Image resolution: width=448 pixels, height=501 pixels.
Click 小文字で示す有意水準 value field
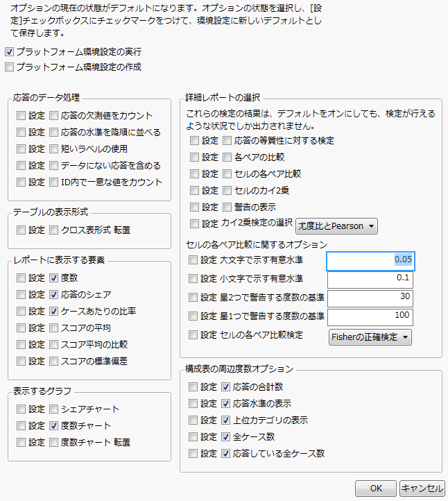point(370,279)
